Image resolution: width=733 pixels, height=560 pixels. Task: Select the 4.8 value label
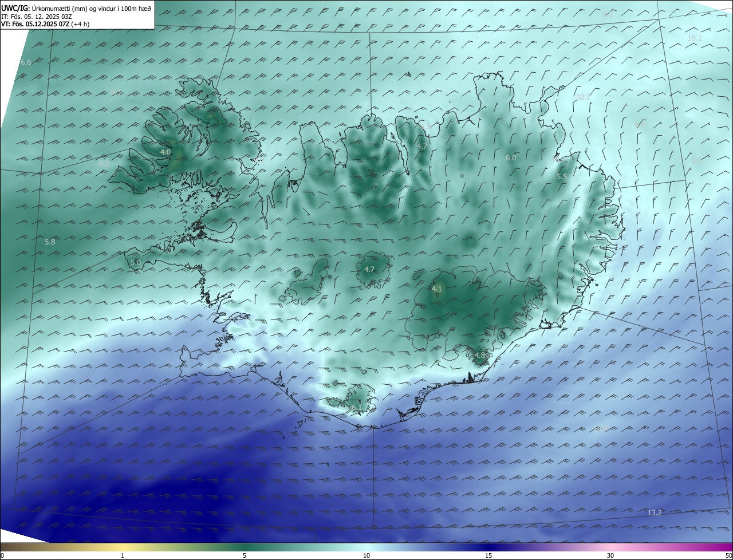pyautogui.click(x=480, y=355)
